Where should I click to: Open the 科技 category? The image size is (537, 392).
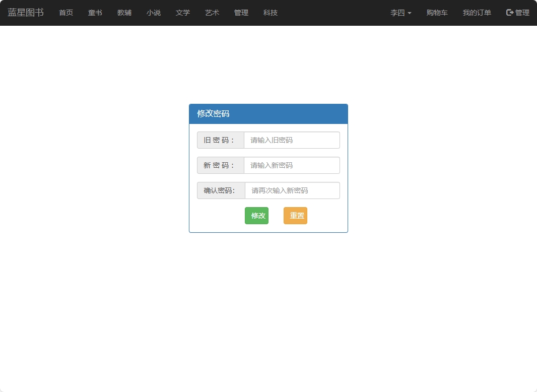[x=270, y=13]
